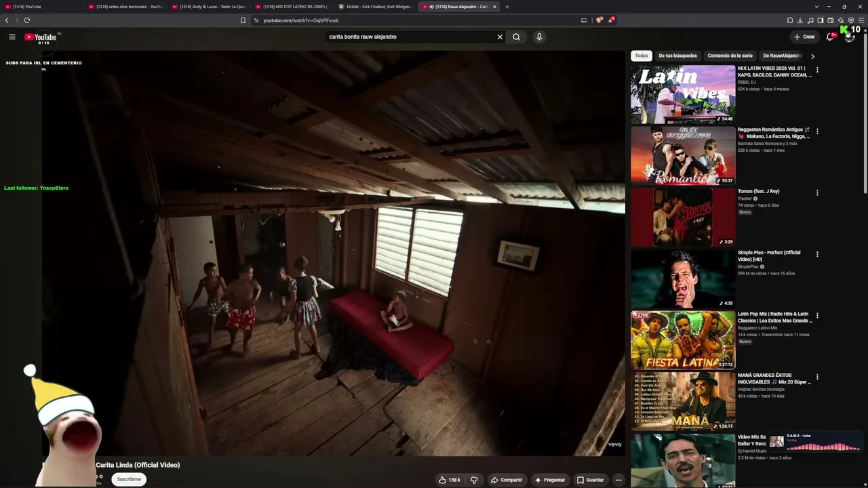The image size is (868, 488).
Task: Select the De tus búsquedas chip
Action: point(677,56)
